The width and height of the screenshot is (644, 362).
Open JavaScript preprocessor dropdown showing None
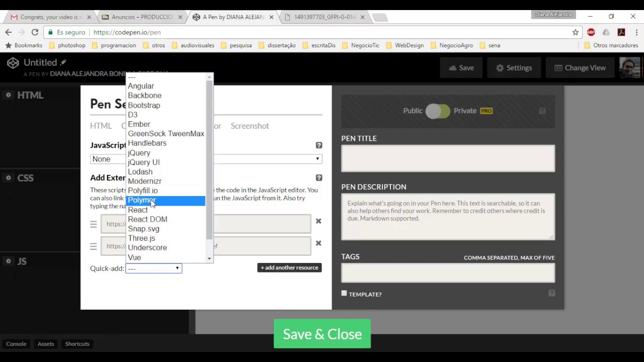click(206, 159)
